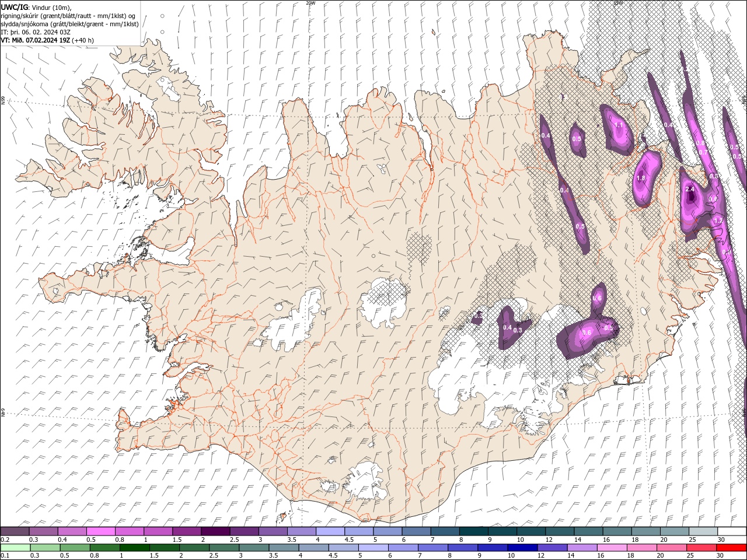The image size is (747, 560).
Task: Click the top-row legend label 30
Action: coord(721,540)
